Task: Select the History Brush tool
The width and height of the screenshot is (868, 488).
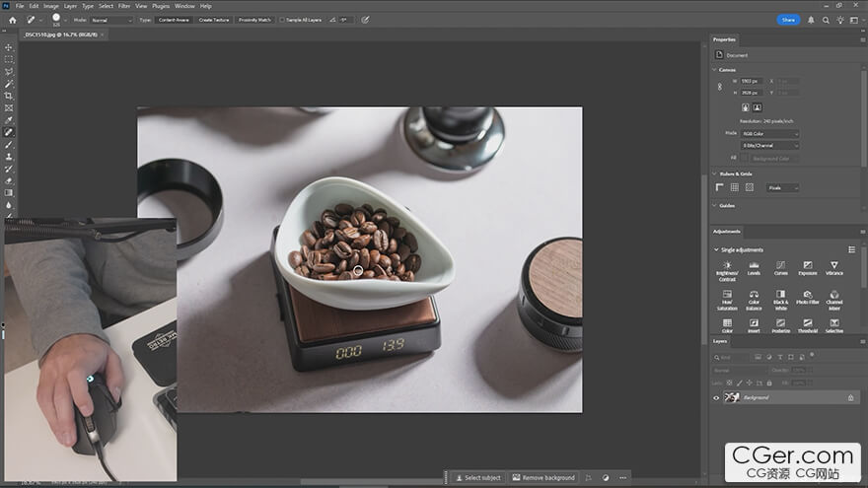Action: tap(8, 169)
